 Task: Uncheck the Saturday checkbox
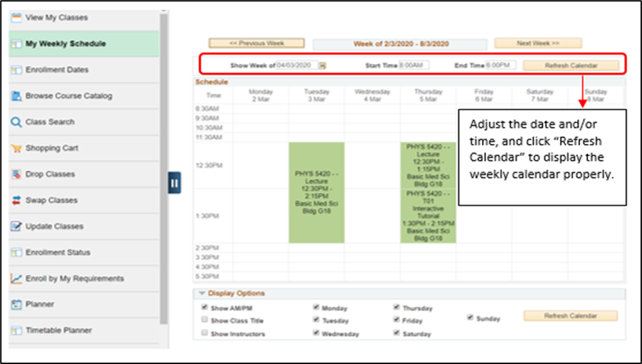point(397,333)
